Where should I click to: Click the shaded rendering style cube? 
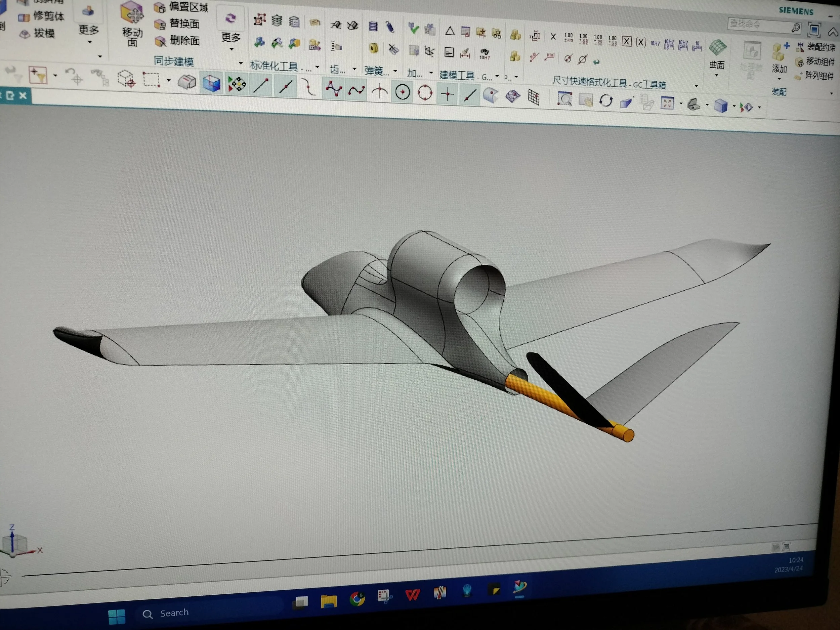[721, 106]
